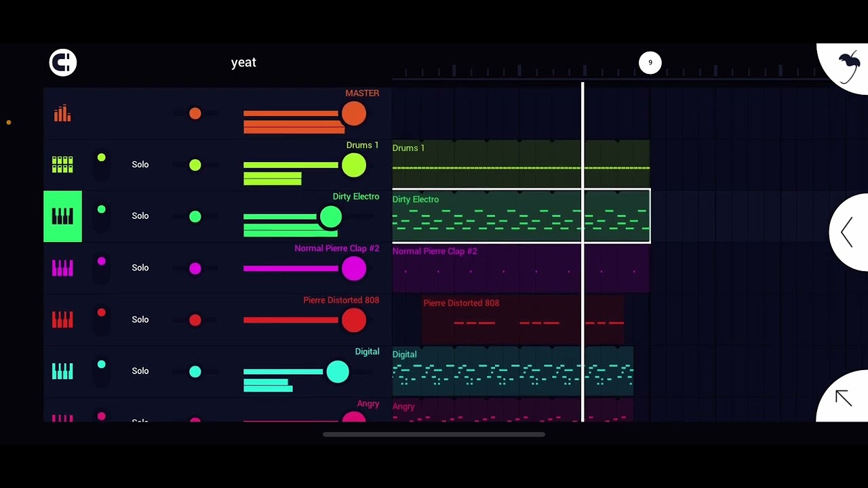This screenshot has height=488, width=868.
Task: Mute the Digital track
Action: (x=101, y=371)
